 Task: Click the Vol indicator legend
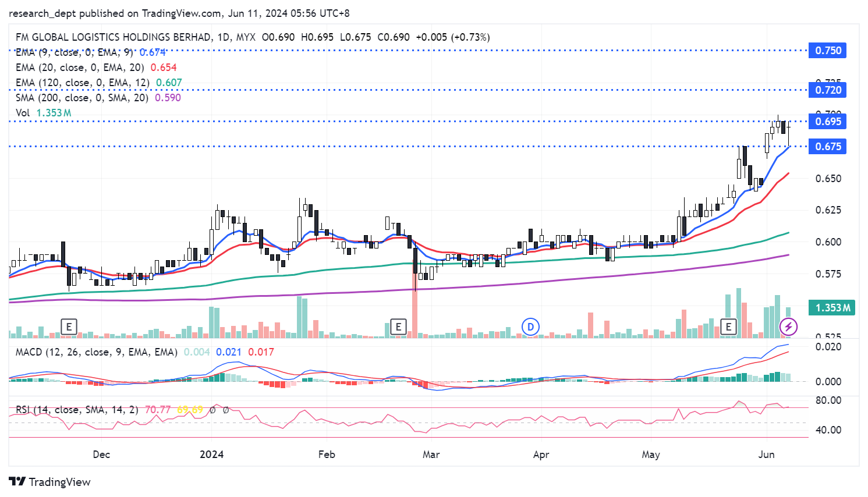click(23, 113)
